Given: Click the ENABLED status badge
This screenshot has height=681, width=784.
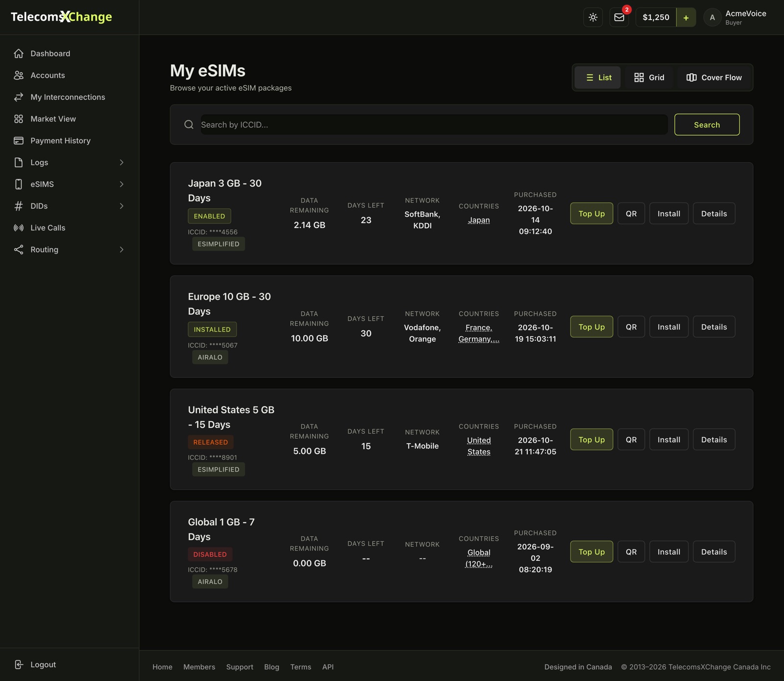Looking at the screenshot, I should coord(209,216).
